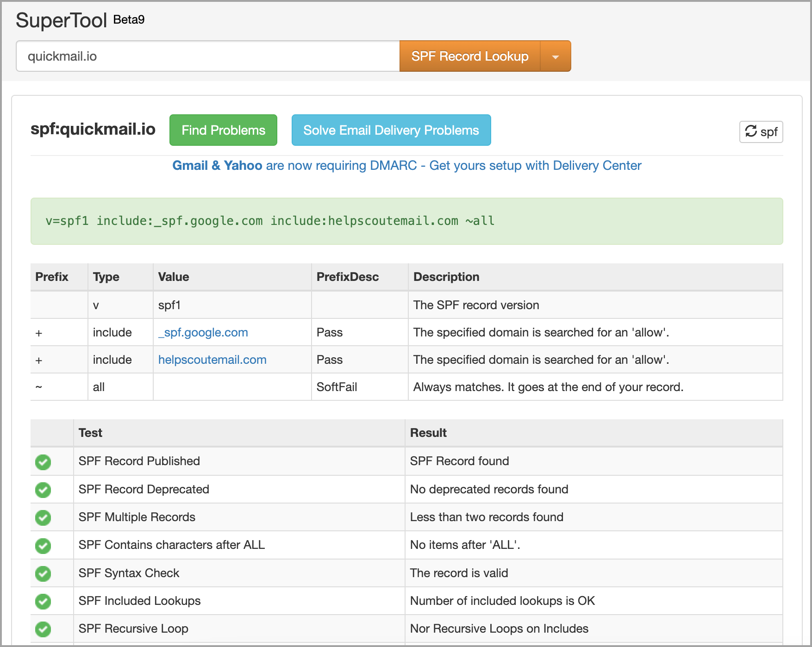Image resolution: width=812 pixels, height=647 pixels.
Task: Focus the domain input field containing quickmail.io
Action: pyautogui.click(x=208, y=56)
